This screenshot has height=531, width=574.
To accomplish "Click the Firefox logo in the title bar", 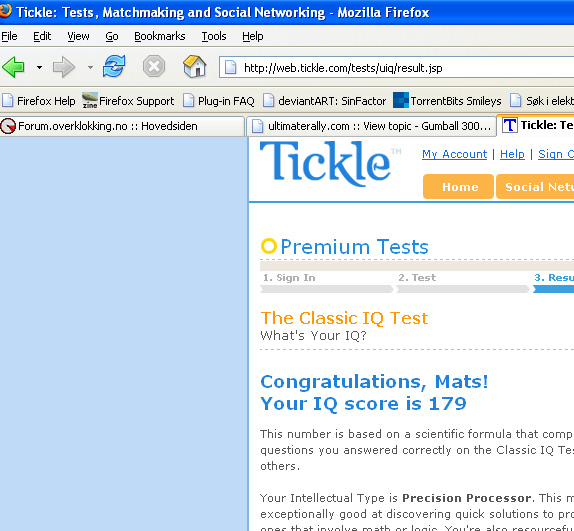I will click(x=5, y=10).
